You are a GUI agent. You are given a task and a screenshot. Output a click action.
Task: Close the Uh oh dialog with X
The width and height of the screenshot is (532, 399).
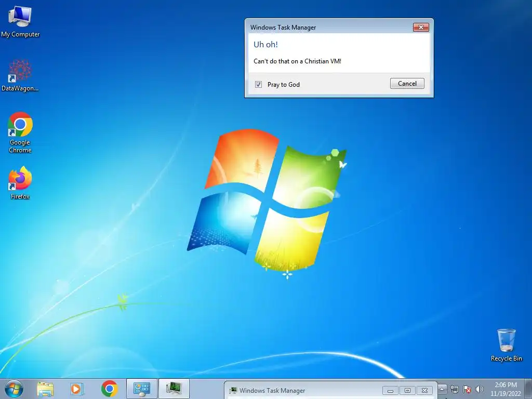(421, 27)
